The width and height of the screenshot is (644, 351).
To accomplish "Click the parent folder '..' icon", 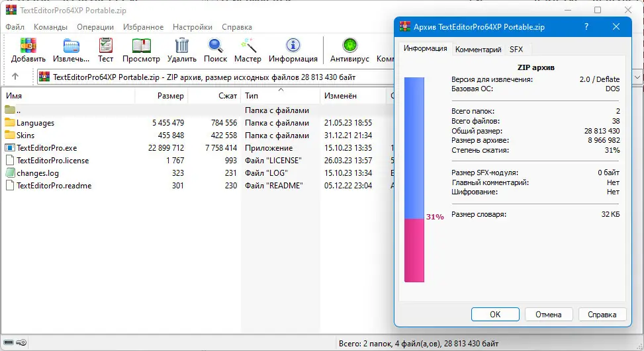I will [10, 110].
